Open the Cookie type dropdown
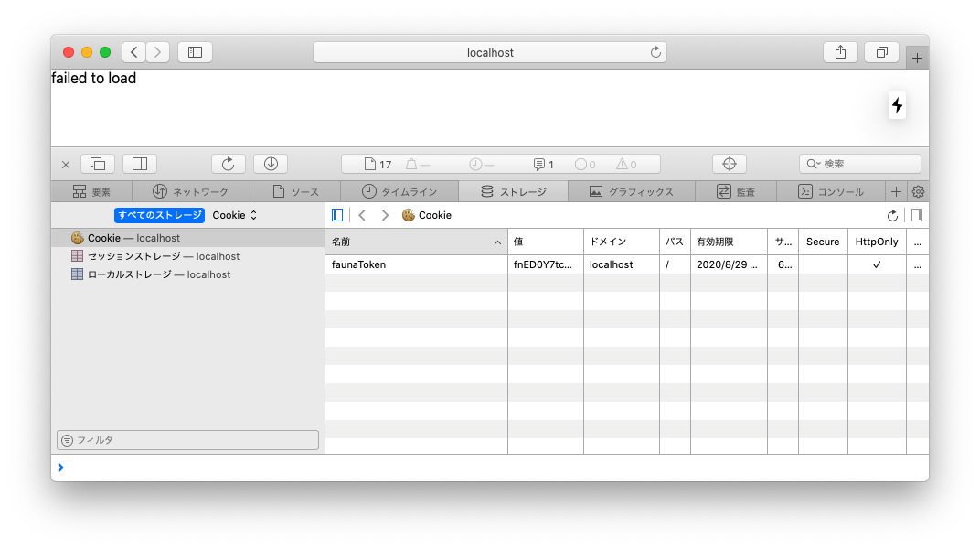Screen dimensions: 980x549 234,215
